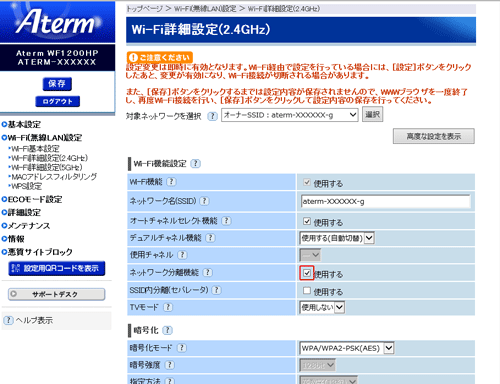Show help for 使用チャネル

[x=182, y=255]
